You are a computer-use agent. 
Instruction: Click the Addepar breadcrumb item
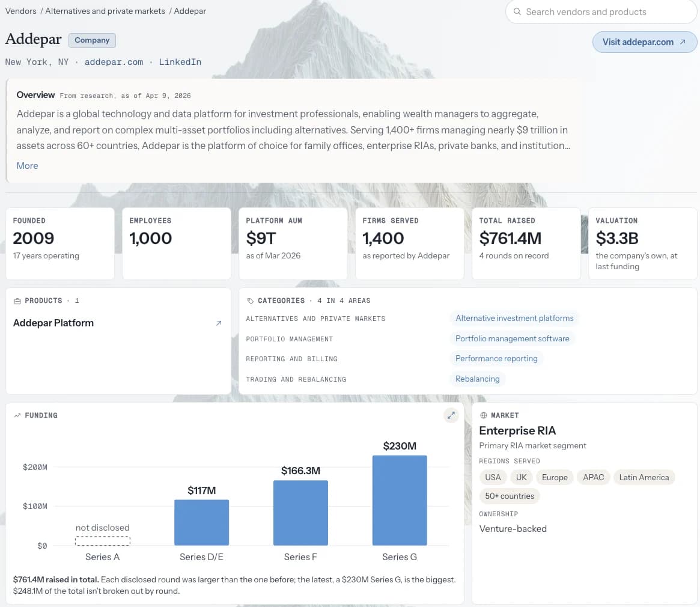(190, 11)
